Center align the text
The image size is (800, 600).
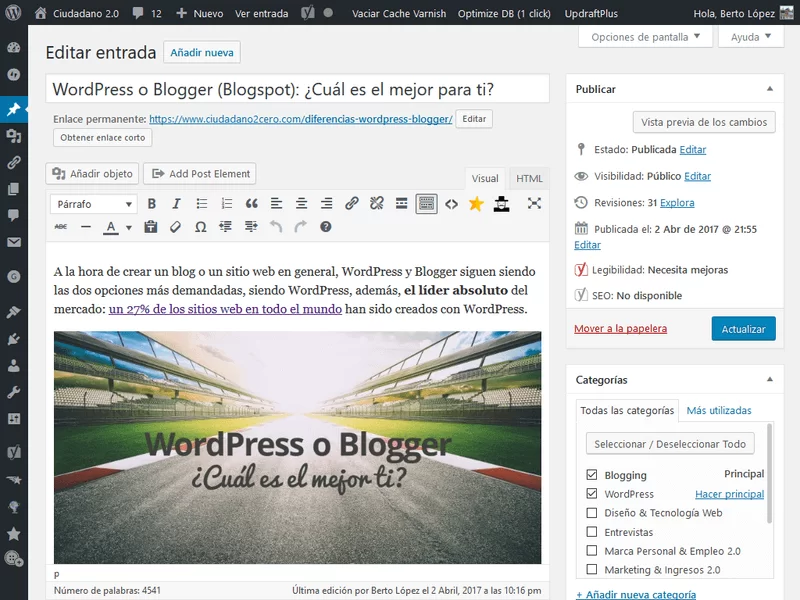coord(302,204)
